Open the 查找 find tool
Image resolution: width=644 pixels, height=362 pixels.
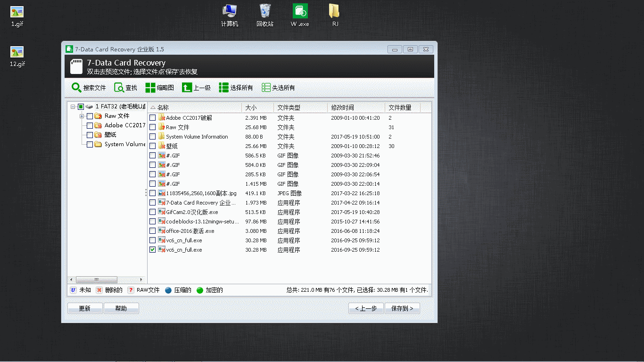click(x=119, y=88)
